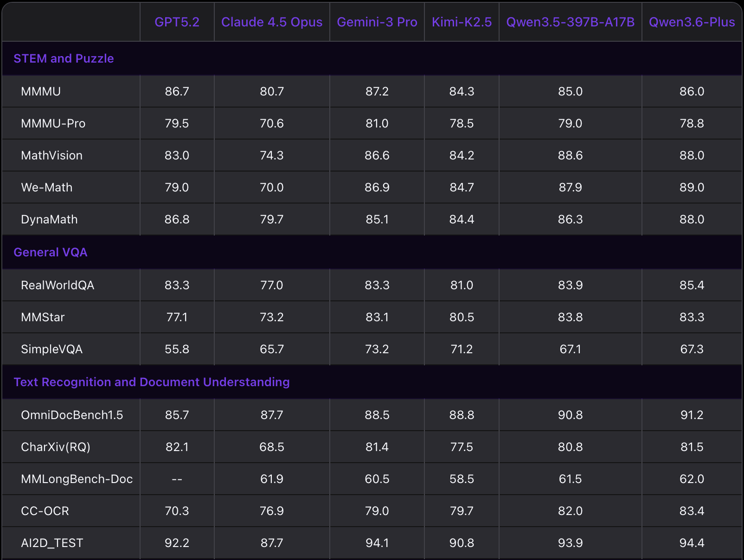Click GPT5.2 SimpleVQA score 55.8
744x560 pixels.
177,349
